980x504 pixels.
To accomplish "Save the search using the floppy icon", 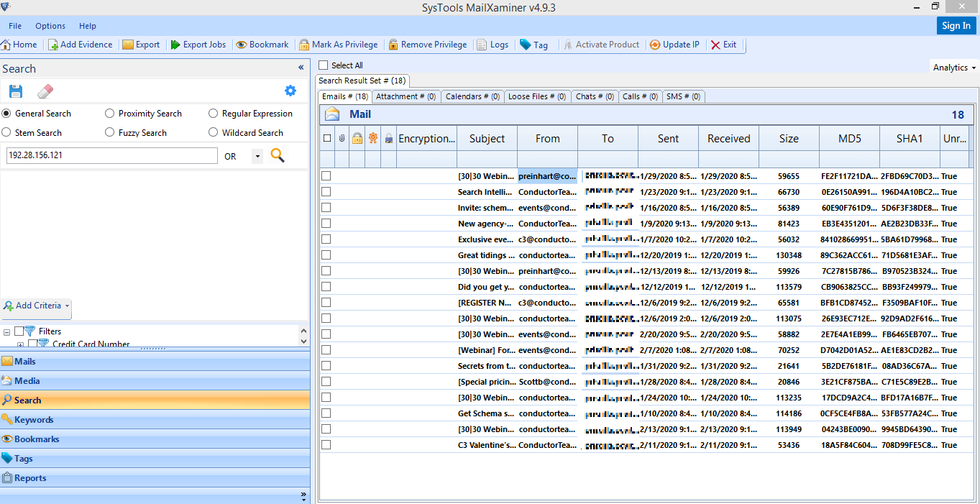I will 16,91.
